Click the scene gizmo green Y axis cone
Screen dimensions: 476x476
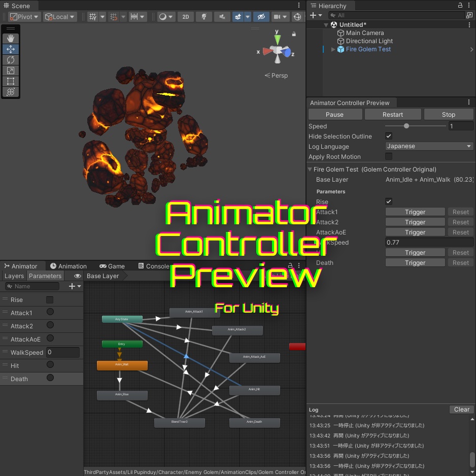click(278, 39)
